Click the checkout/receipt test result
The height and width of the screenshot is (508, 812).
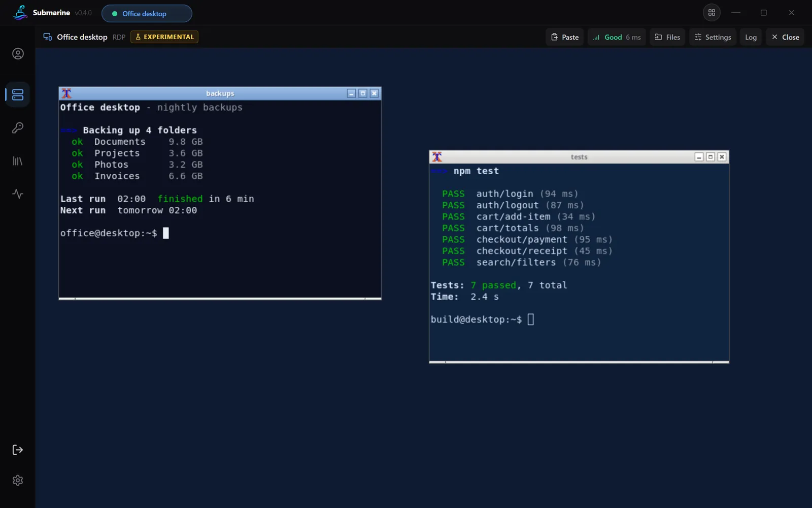point(527,251)
